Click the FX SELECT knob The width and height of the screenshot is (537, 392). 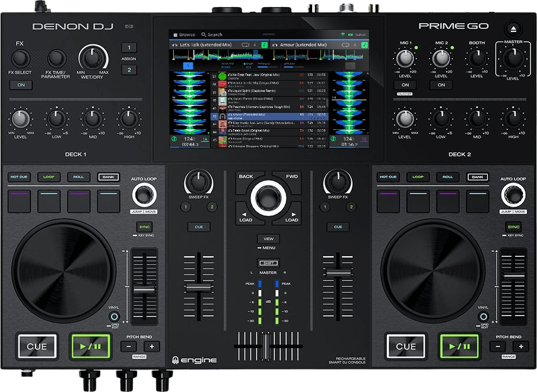21,59
